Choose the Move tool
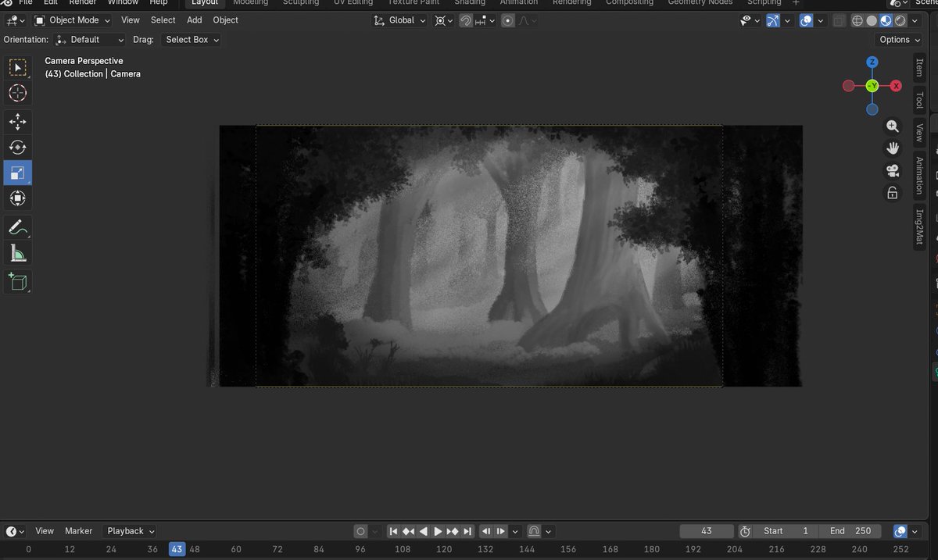Image resolution: width=938 pixels, height=560 pixels. [17, 121]
